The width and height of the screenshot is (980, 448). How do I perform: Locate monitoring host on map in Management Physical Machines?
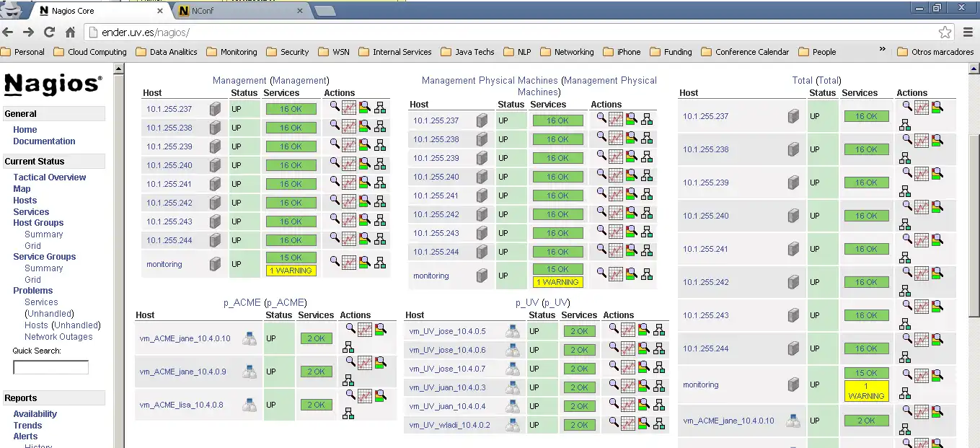647,274
